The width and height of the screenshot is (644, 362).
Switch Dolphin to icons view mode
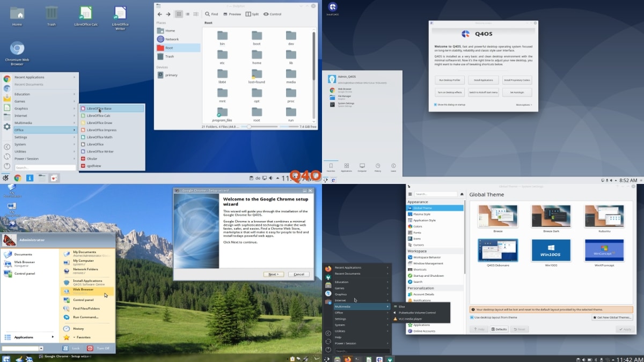pos(179,14)
